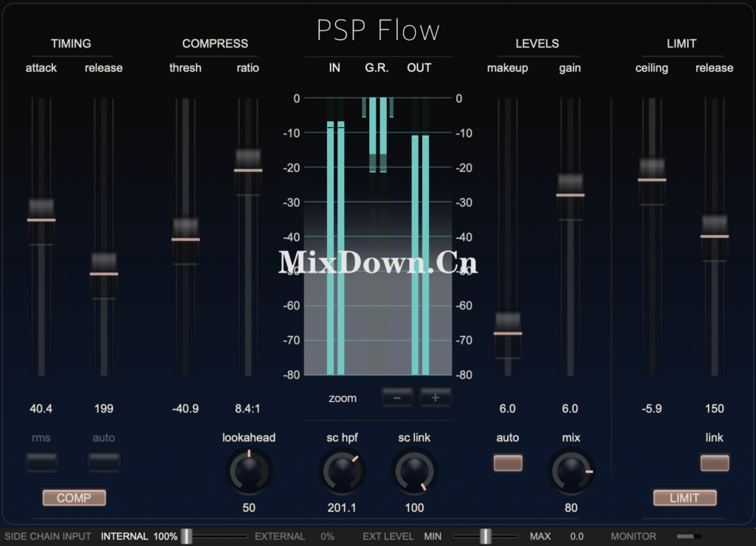The height and width of the screenshot is (546, 756).
Task: Click the EXT LEVEL slider handle
Action: pos(486,536)
